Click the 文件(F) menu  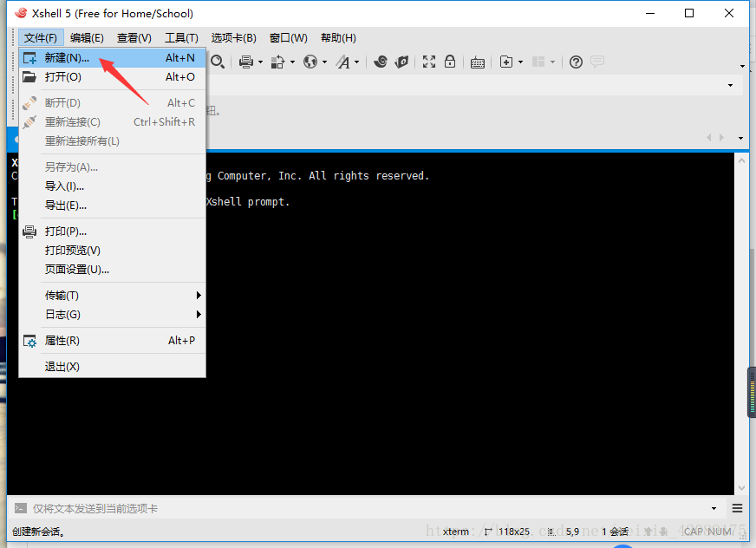[x=41, y=37]
